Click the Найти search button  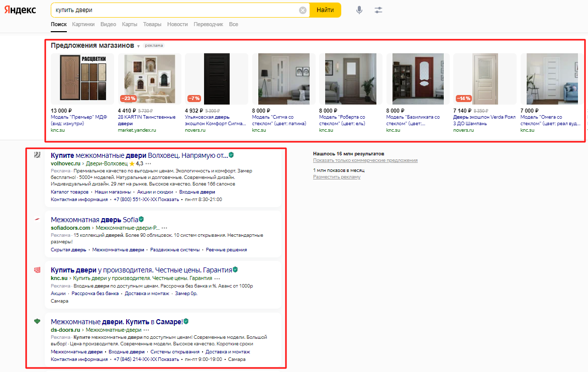[x=325, y=10]
